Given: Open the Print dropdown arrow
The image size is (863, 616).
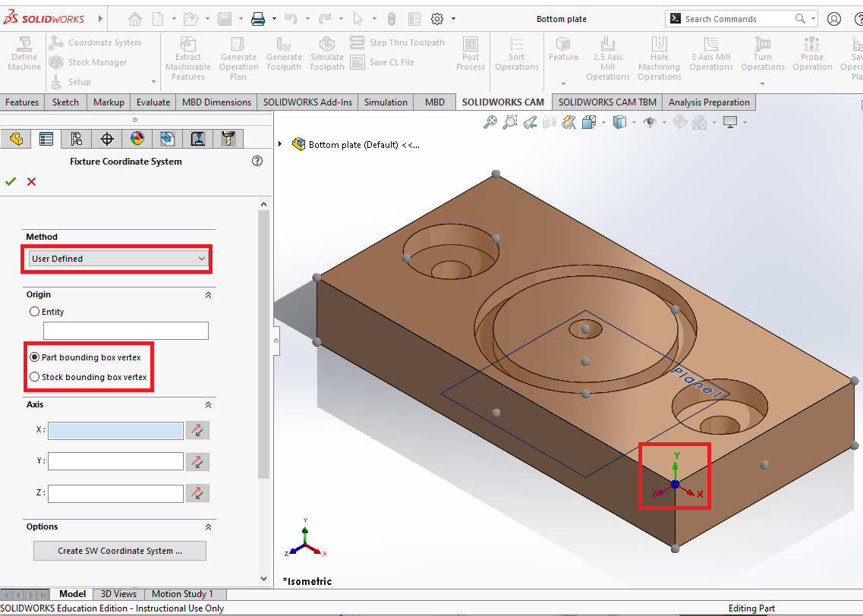Looking at the screenshot, I should point(274,19).
